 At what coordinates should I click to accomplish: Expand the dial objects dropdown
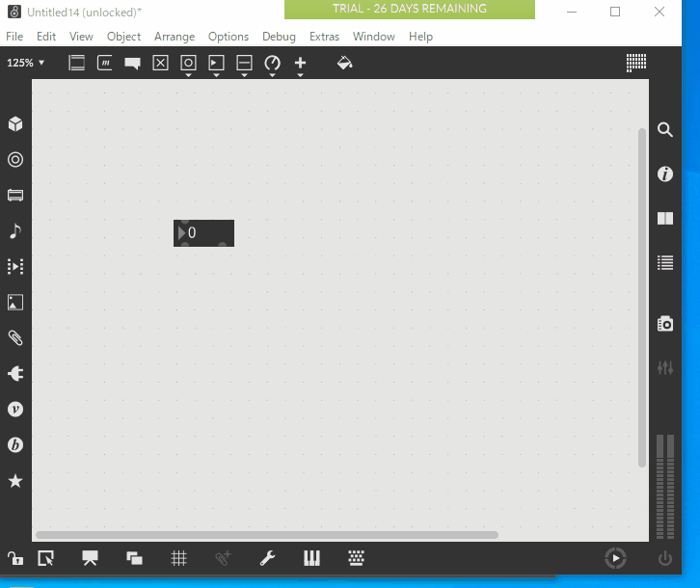click(x=272, y=75)
